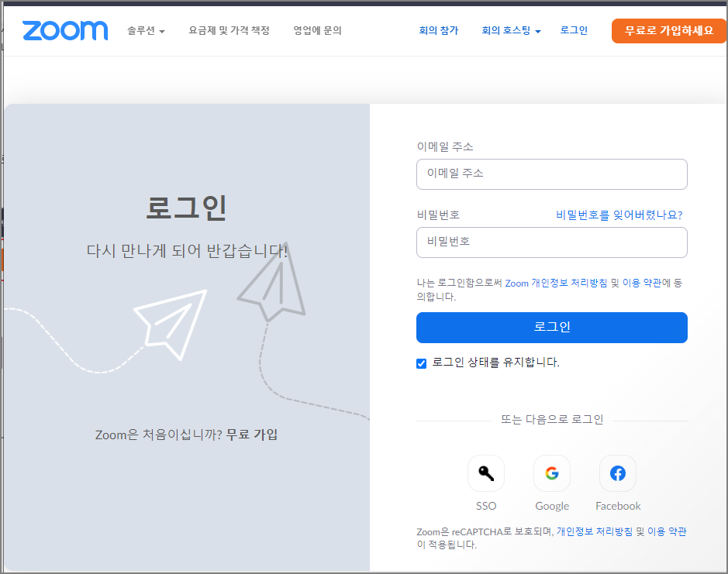This screenshot has height=574, width=728.
Task: Click 또는 다음으로 로그인 divider text
Action: pos(552,420)
